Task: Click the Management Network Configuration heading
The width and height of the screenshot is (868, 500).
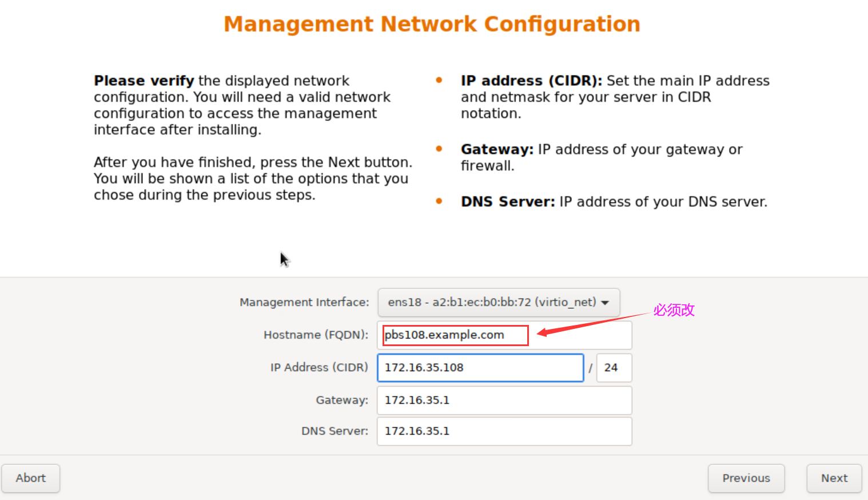Action: [x=432, y=24]
